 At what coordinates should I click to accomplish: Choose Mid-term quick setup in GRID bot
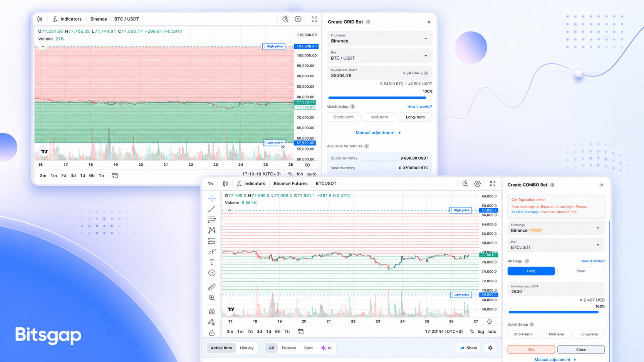[x=379, y=117]
